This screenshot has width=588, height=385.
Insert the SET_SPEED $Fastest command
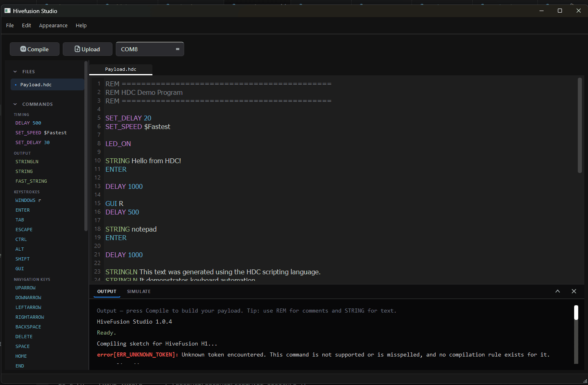pyautogui.click(x=41, y=133)
